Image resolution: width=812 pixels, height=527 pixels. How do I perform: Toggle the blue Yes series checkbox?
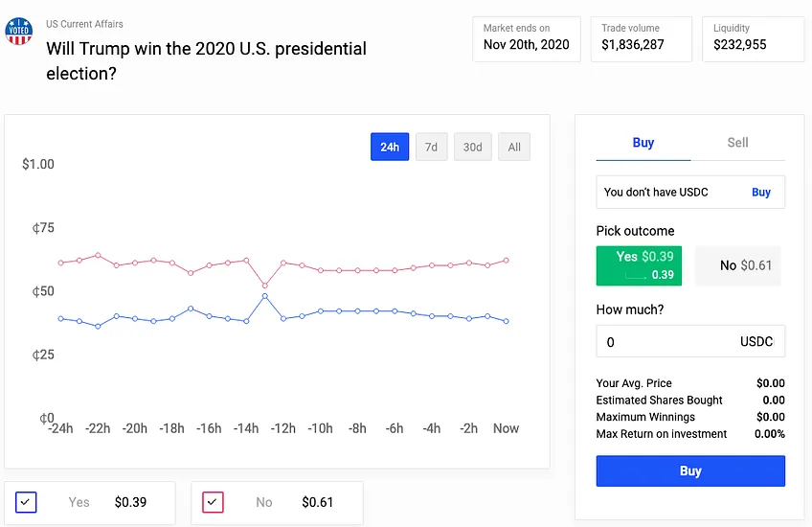click(26, 502)
